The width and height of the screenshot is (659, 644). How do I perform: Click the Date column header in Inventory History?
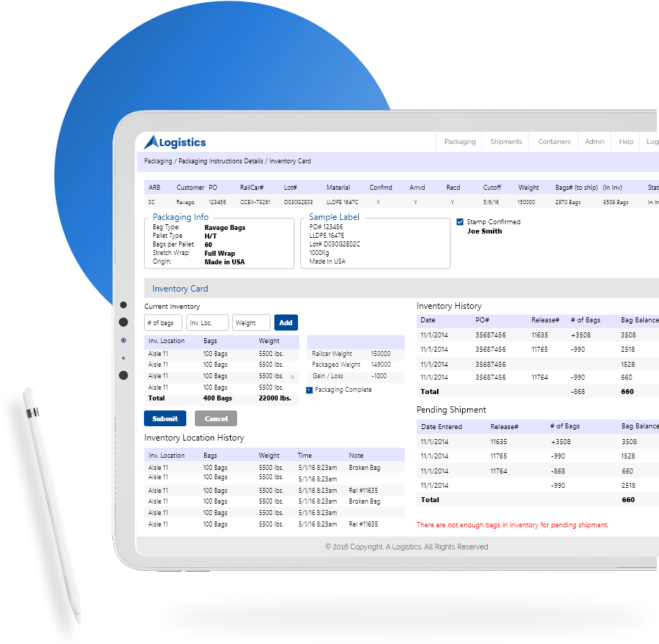coord(428,320)
